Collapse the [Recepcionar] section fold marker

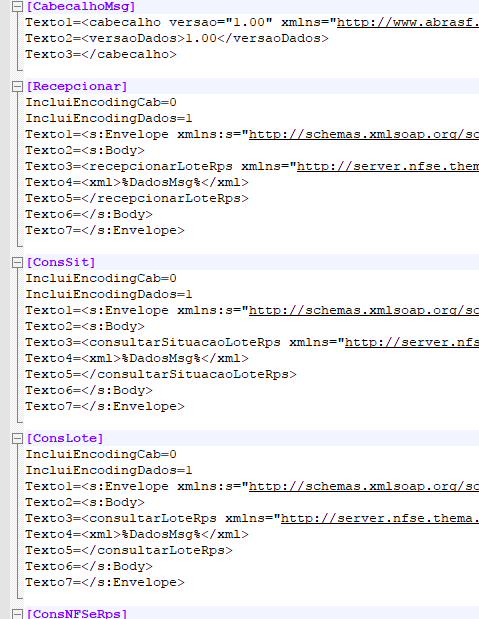(17, 86)
